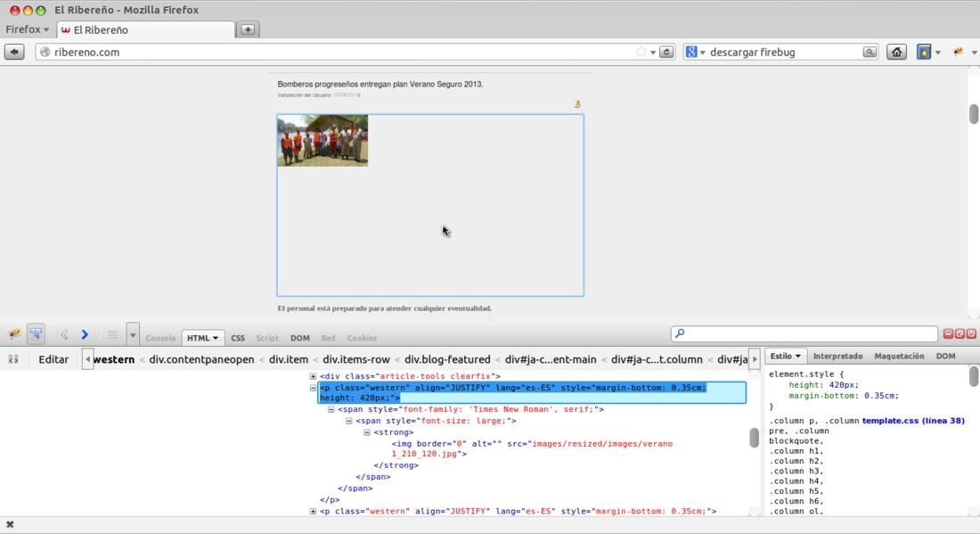Image resolution: width=980 pixels, height=534 pixels.
Task: Go back using Firebug's left arrow
Action: [64, 334]
